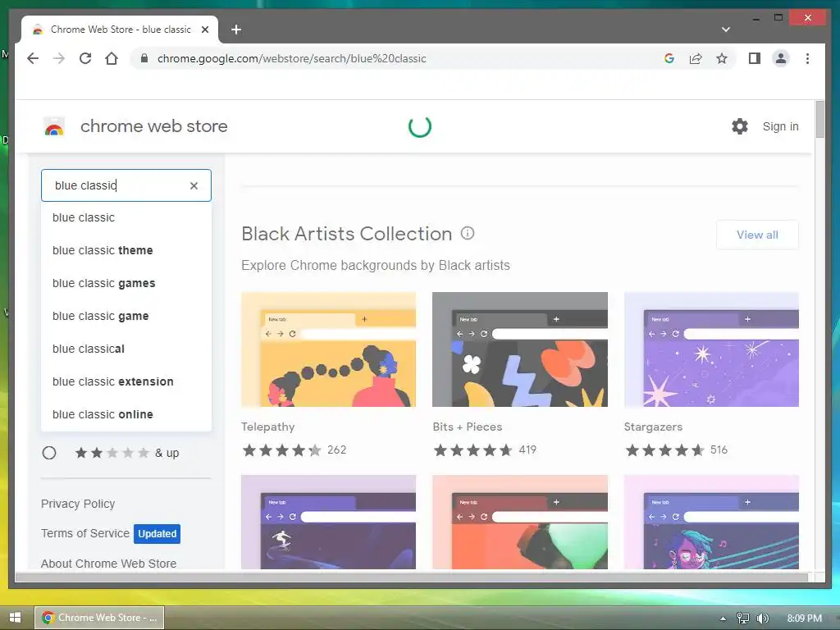
Task: Click the 'chrome web store' title
Action: click(x=153, y=126)
